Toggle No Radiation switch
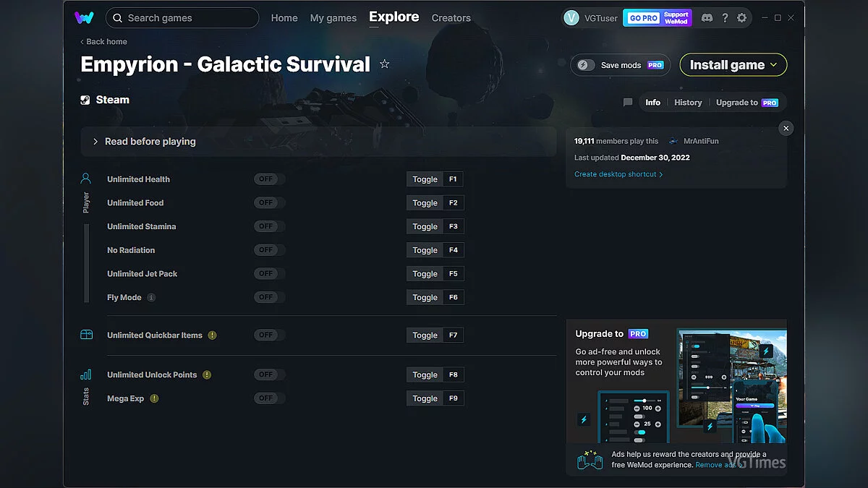 (269, 250)
